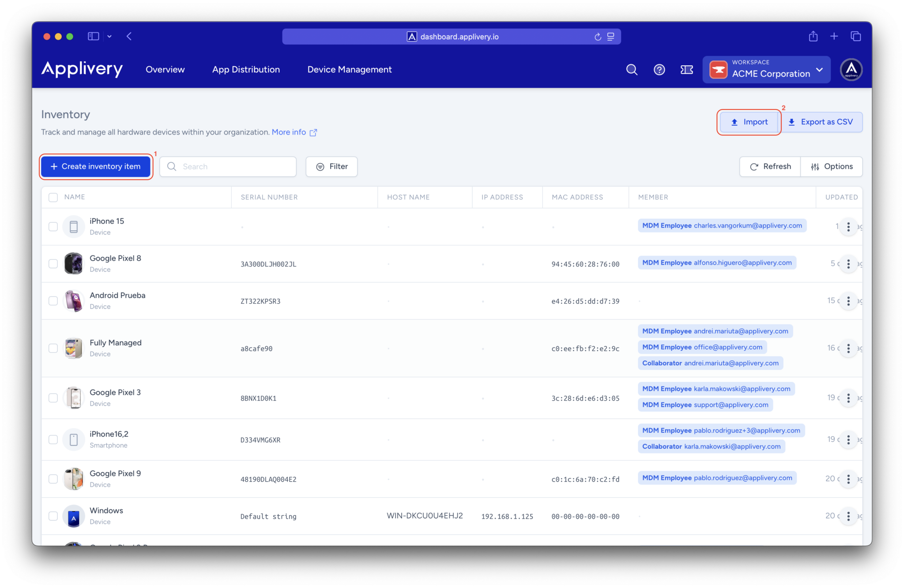904x588 pixels.
Task: Open the Options menu
Action: pyautogui.click(x=832, y=166)
